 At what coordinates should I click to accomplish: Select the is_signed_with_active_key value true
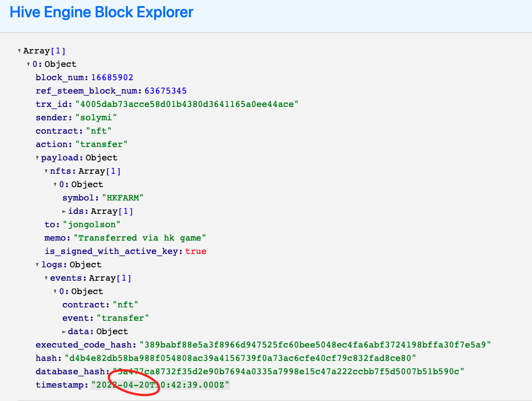(x=196, y=251)
